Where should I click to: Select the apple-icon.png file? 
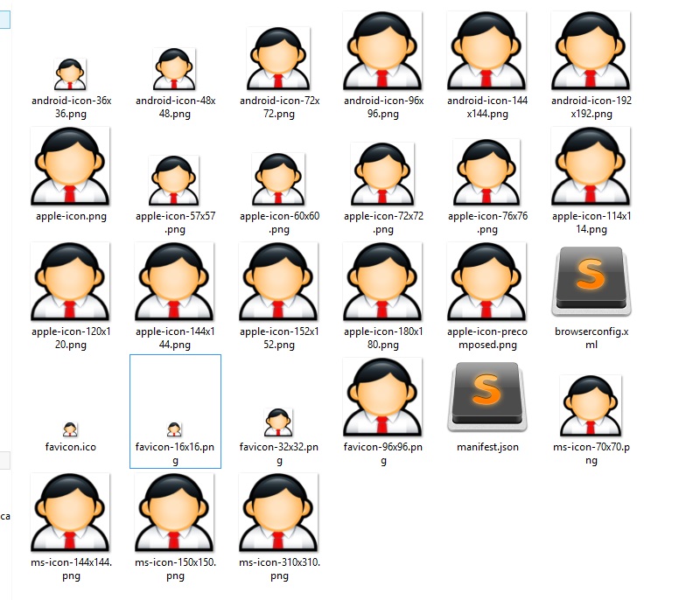click(x=70, y=167)
